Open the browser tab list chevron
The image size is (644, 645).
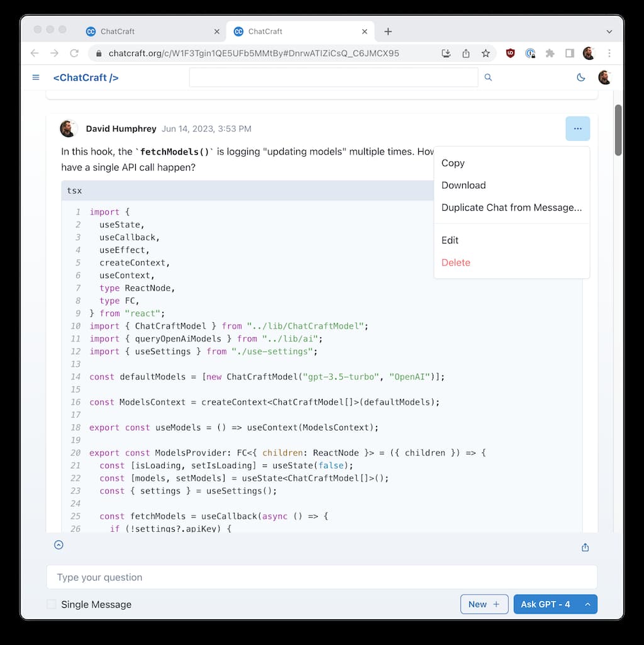[609, 31]
